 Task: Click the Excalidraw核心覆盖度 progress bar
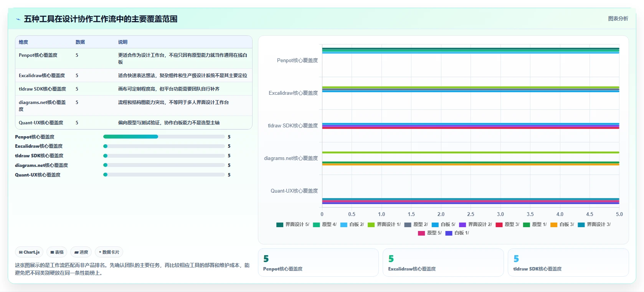tap(164, 146)
